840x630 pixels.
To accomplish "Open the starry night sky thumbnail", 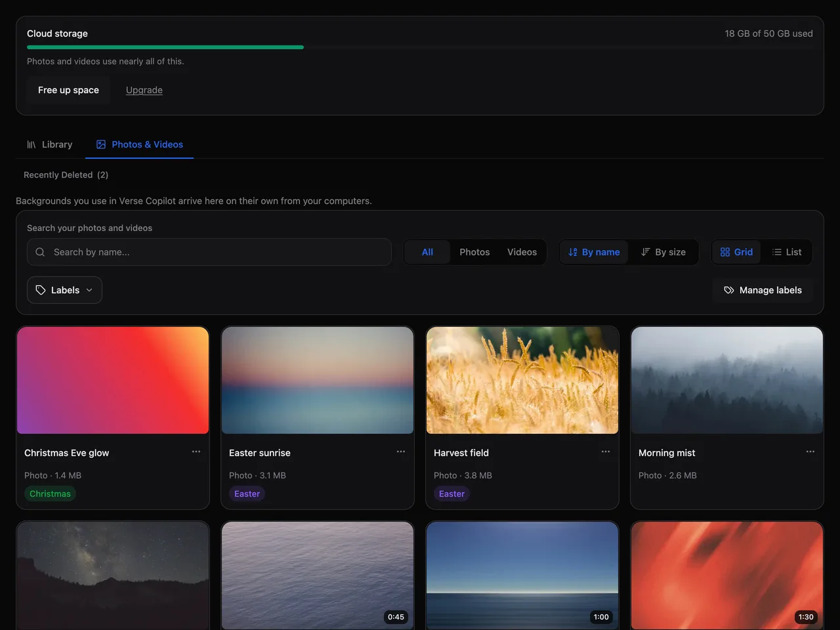I will click(x=113, y=576).
